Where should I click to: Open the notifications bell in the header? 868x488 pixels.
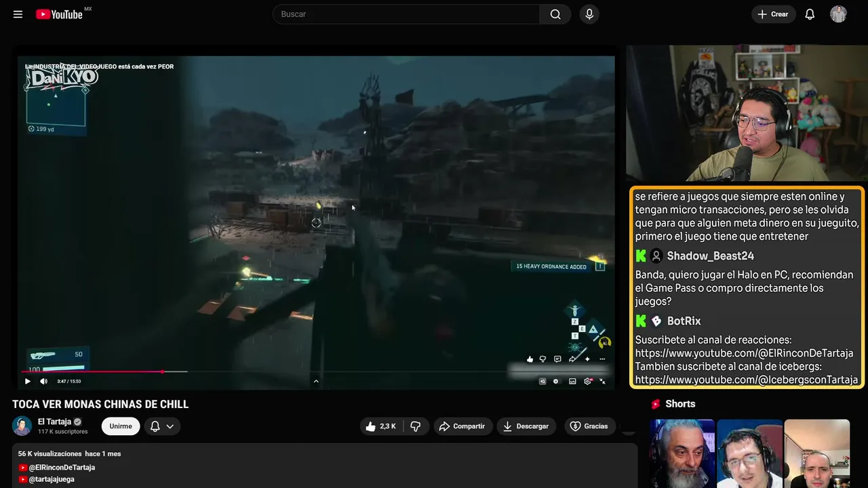(810, 14)
